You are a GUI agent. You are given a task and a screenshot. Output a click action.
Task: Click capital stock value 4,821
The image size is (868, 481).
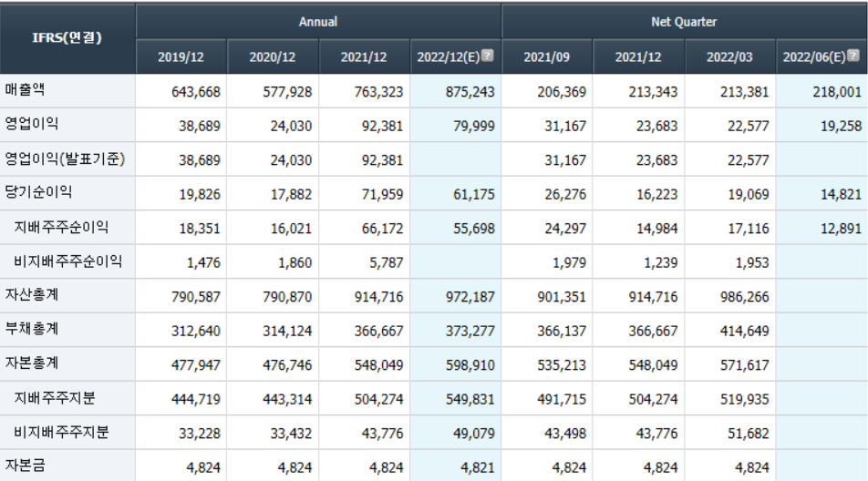click(x=478, y=468)
